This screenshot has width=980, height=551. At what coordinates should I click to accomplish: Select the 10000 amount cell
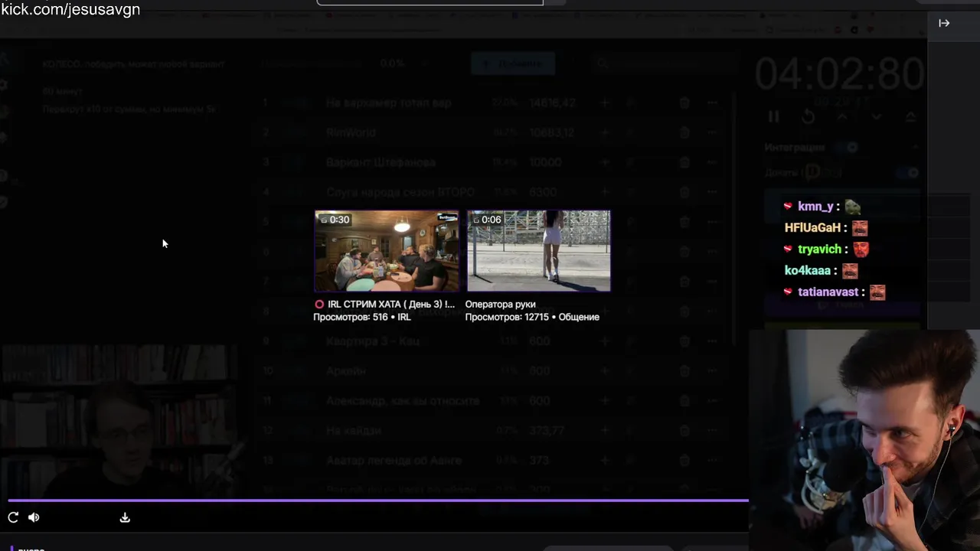[x=545, y=162]
